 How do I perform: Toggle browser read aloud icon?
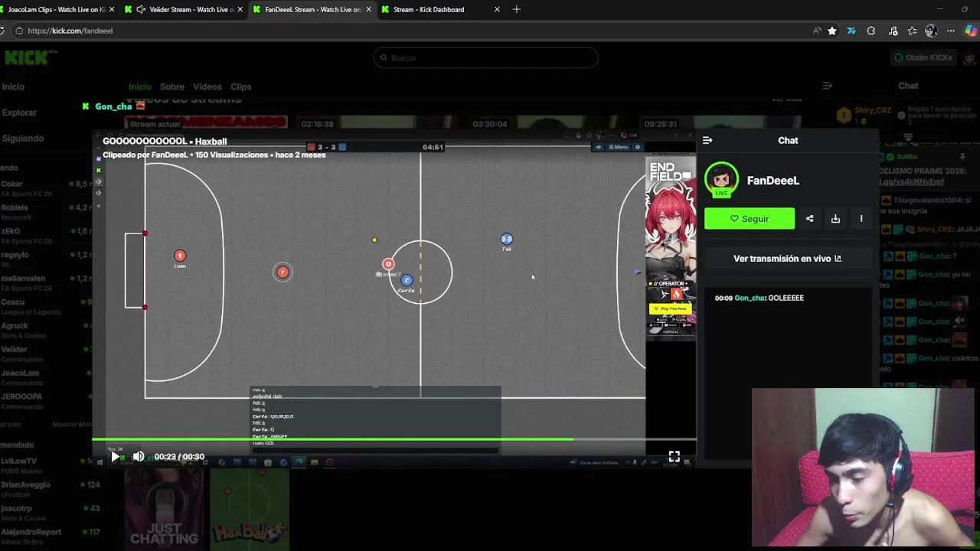tap(817, 31)
